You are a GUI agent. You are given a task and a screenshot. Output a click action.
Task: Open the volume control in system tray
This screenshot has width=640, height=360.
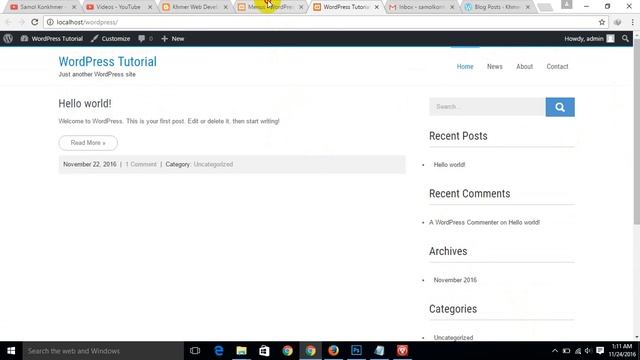588,351
